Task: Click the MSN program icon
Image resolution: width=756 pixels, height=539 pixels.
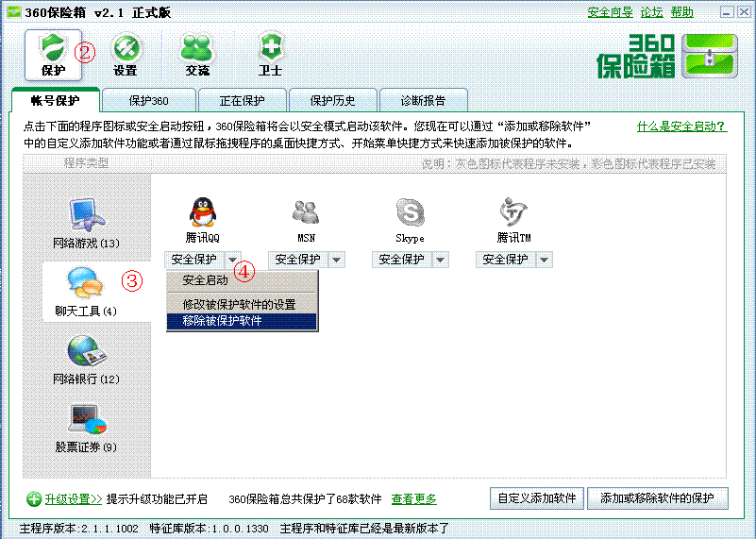Action: tap(306, 212)
